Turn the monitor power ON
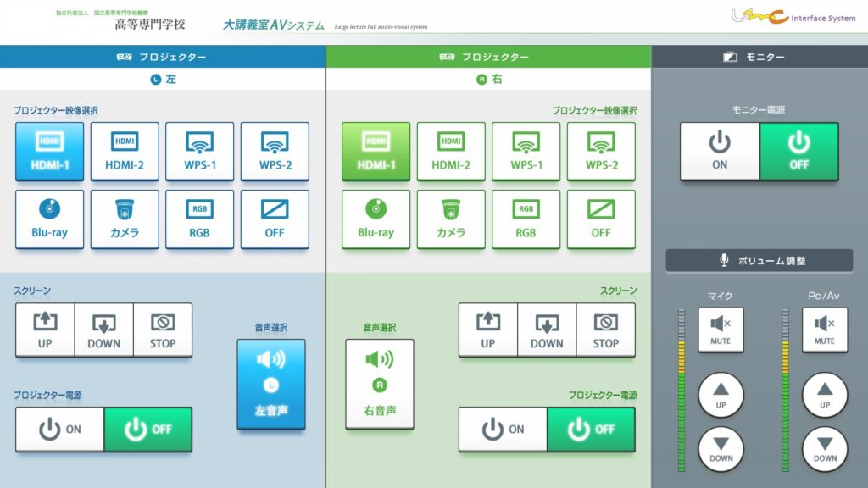 click(720, 151)
